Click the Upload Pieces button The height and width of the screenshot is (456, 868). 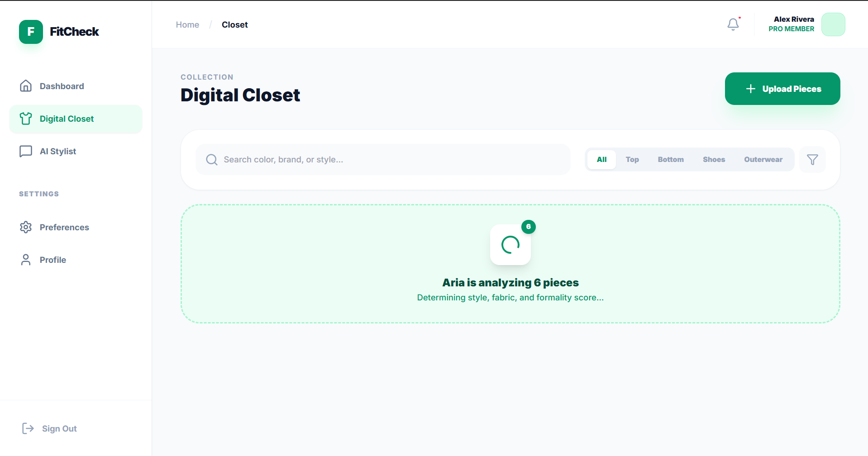click(x=782, y=89)
